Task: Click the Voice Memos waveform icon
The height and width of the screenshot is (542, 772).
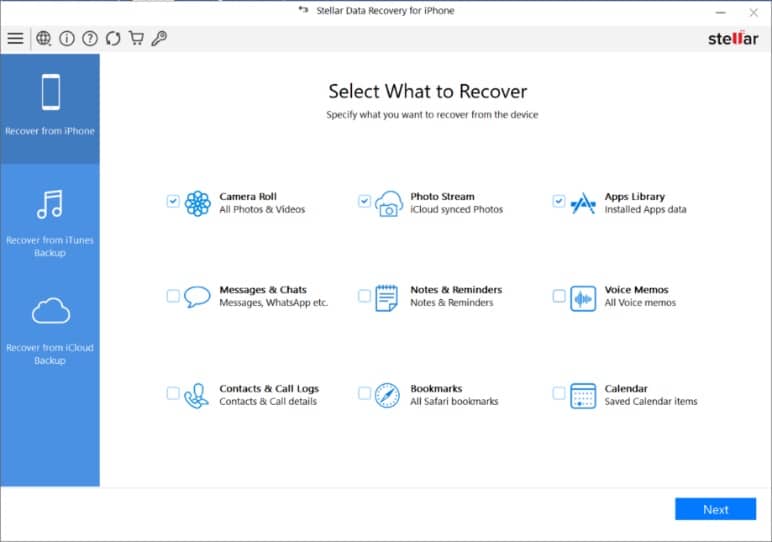Action: [583, 298]
